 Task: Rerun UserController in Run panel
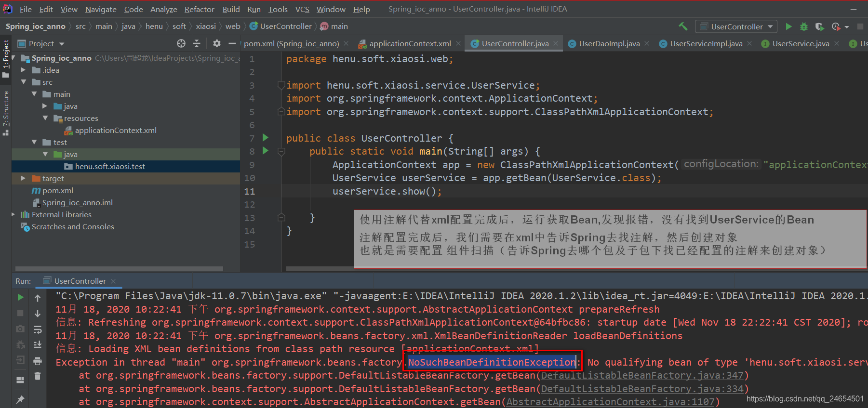(x=20, y=297)
